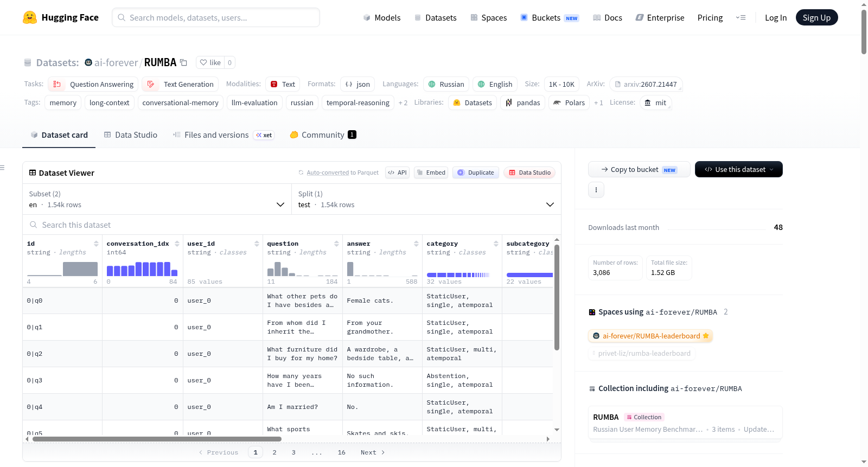
Task: Expand Use this dataset dropdown
Action: [739, 169]
